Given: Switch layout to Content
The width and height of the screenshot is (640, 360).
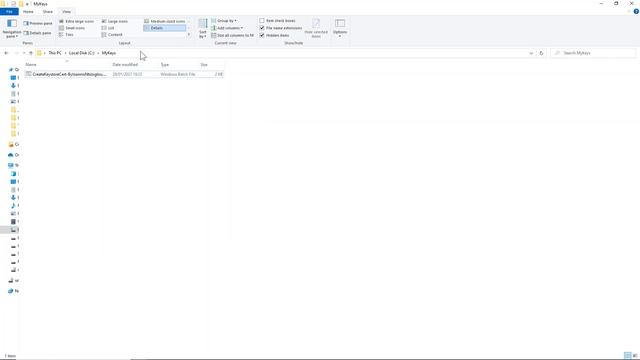Looking at the screenshot, I should pos(112,35).
